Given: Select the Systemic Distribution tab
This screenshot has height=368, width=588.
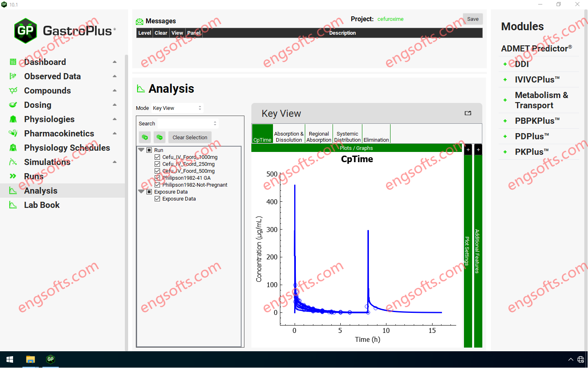Looking at the screenshot, I should [x=347, y=137].
